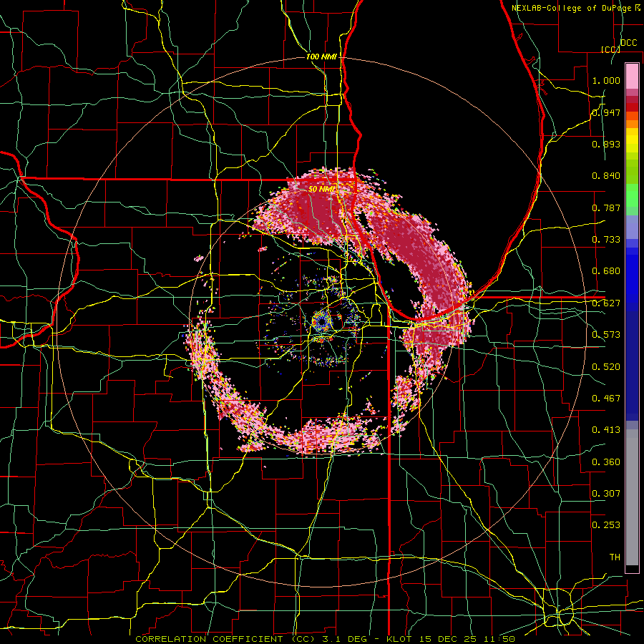Click the bright green band of the color bar
Viewport: 644px width, 644px height.
(x=632, y=195)
